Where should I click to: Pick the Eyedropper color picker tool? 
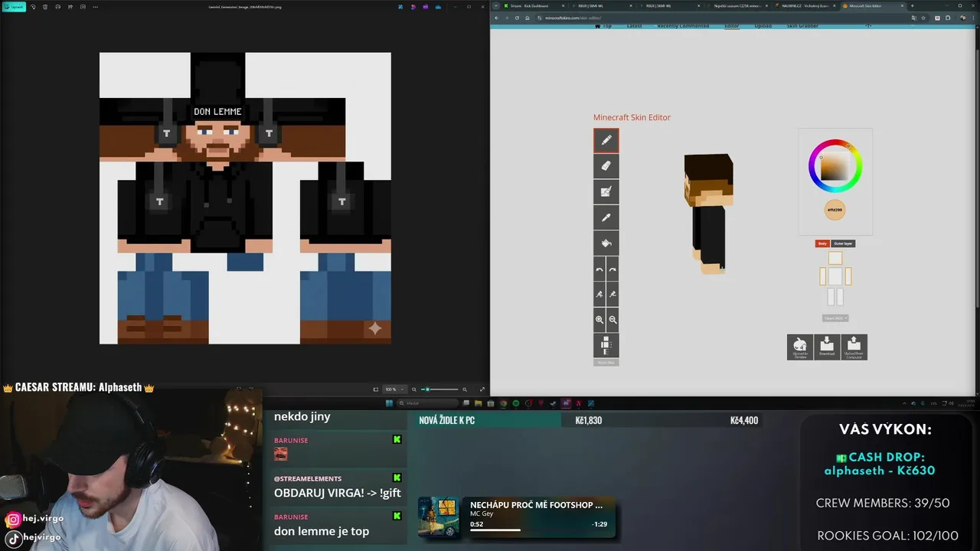(606, 217)
